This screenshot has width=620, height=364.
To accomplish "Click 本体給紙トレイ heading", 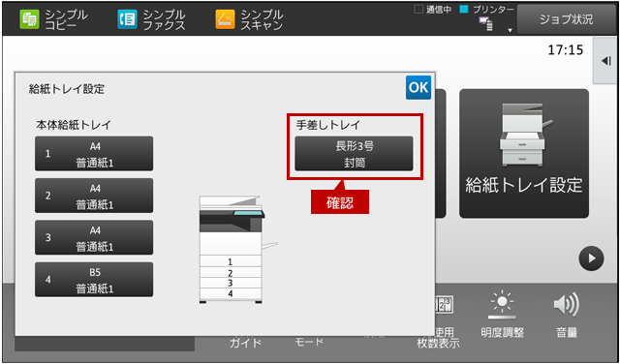I will 74,125.
